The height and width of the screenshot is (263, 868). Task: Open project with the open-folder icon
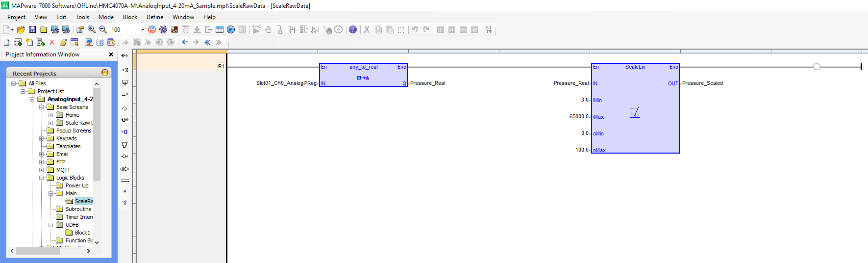click(21, 30)
